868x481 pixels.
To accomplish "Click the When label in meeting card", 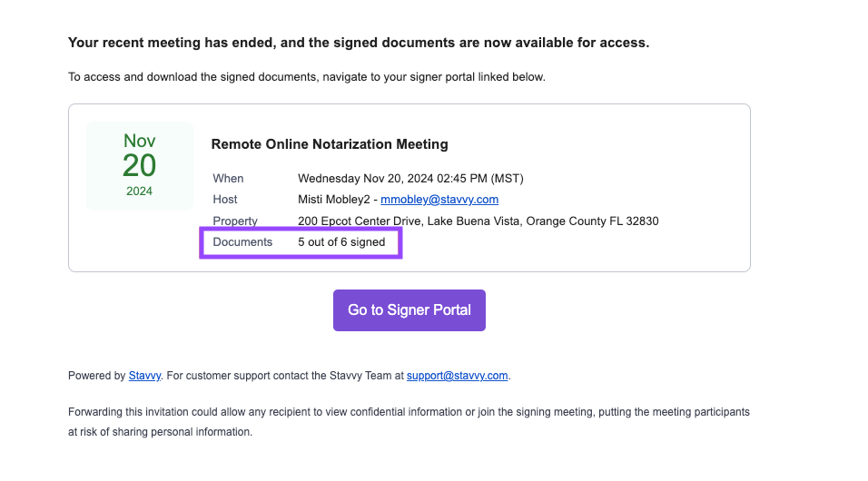I will [228, 178].
